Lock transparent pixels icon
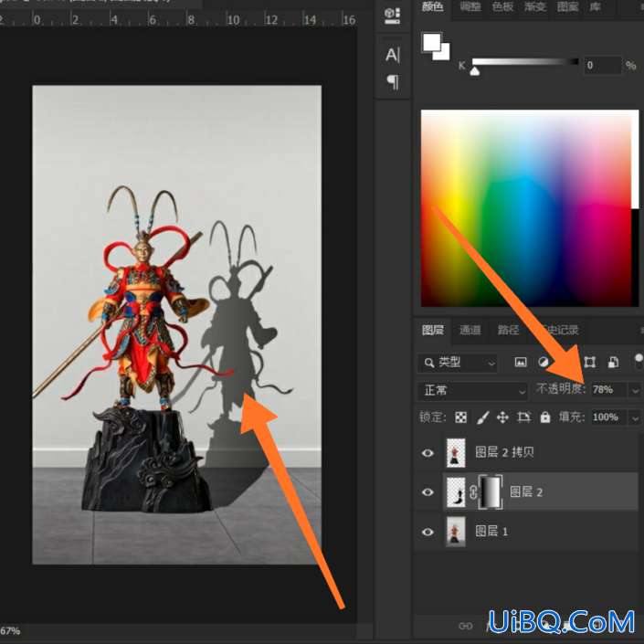644x644 pixels. (x=460, y=417)
